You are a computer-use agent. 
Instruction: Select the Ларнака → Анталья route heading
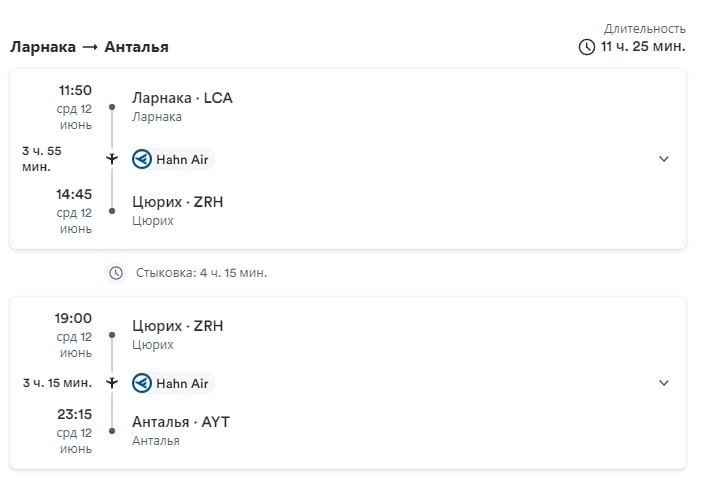[x=89, y=47]
